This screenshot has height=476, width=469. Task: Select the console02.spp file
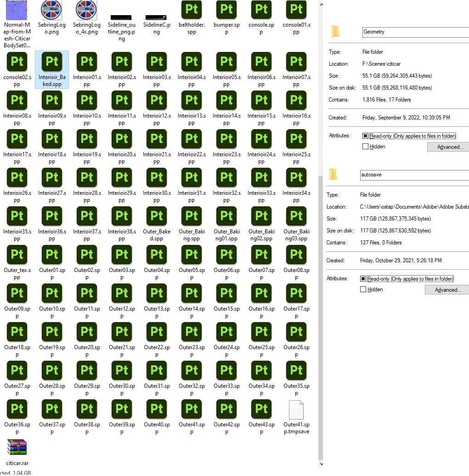(x=17, y=69)
